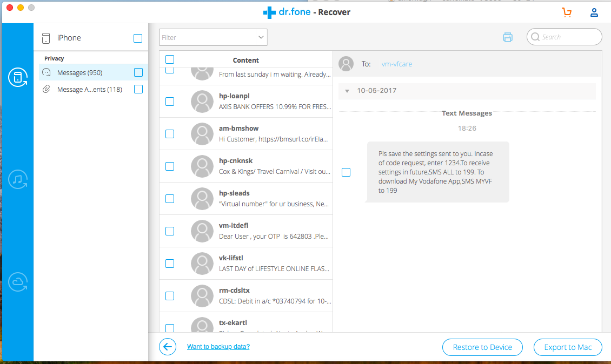
Task: Open the hp-cnknsk Cox & Kings message
Action: [246, 166]
